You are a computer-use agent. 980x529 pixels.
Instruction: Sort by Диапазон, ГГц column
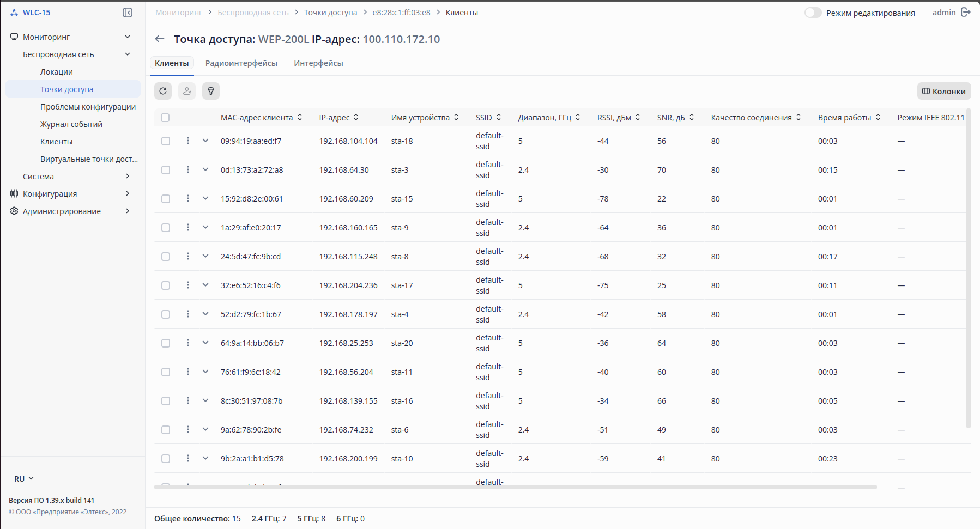click(578, 117)
